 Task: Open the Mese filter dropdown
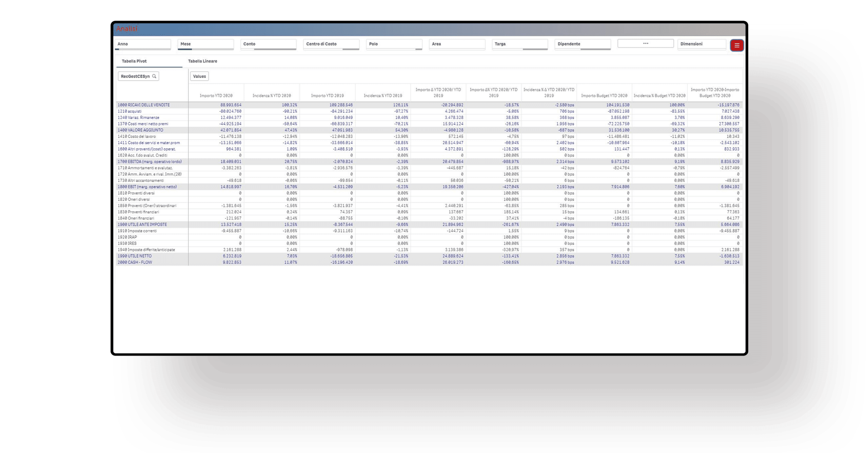click(x=205, y=44)
